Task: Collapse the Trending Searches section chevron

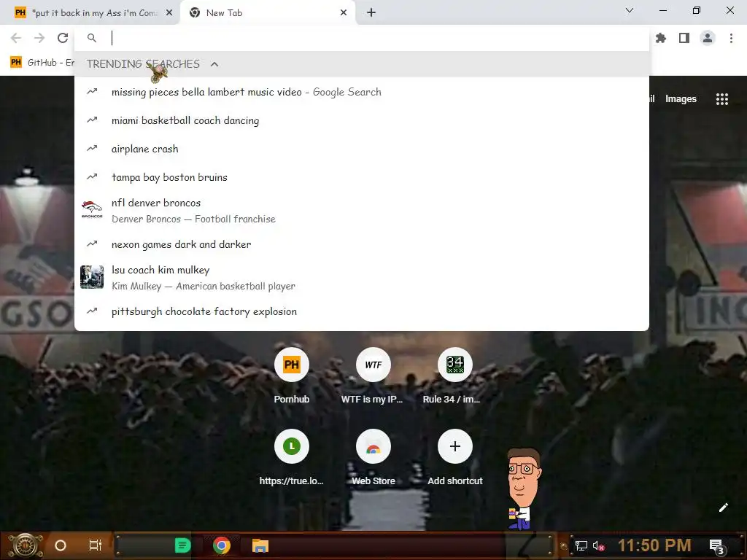Action: [214, 64]
